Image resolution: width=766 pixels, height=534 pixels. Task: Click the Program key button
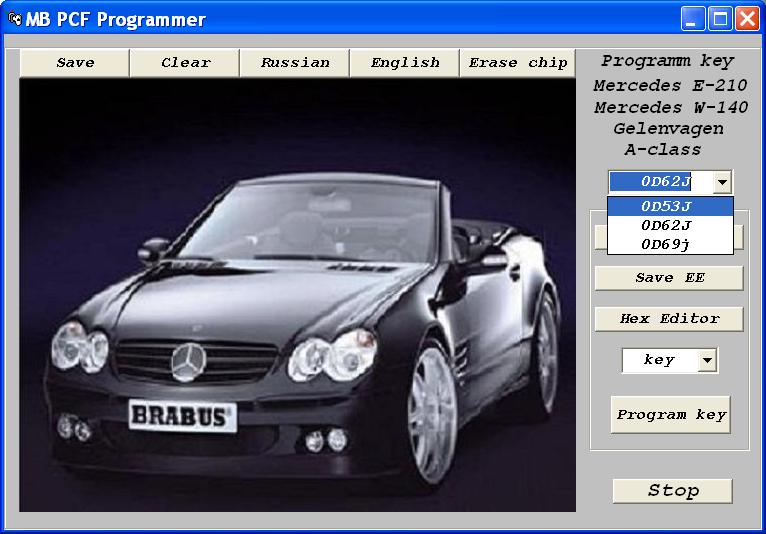671,415
